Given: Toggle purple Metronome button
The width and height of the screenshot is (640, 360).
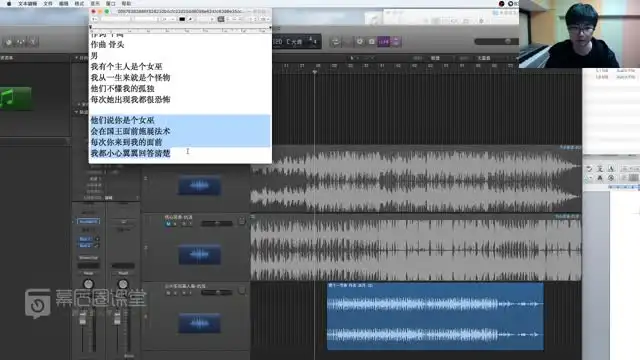Looking at the screenshot, I should (x=396, y=42).
